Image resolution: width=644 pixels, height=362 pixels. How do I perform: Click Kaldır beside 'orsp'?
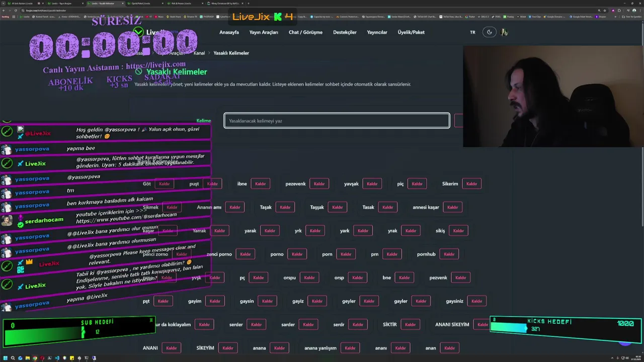(x=357, y=278)
